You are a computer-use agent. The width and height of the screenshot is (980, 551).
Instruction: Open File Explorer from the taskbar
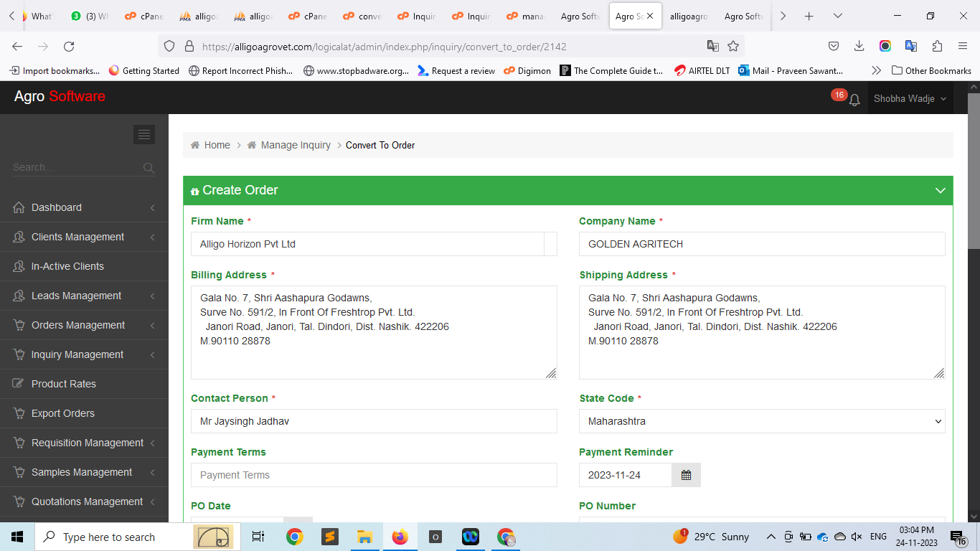point(364,537)
